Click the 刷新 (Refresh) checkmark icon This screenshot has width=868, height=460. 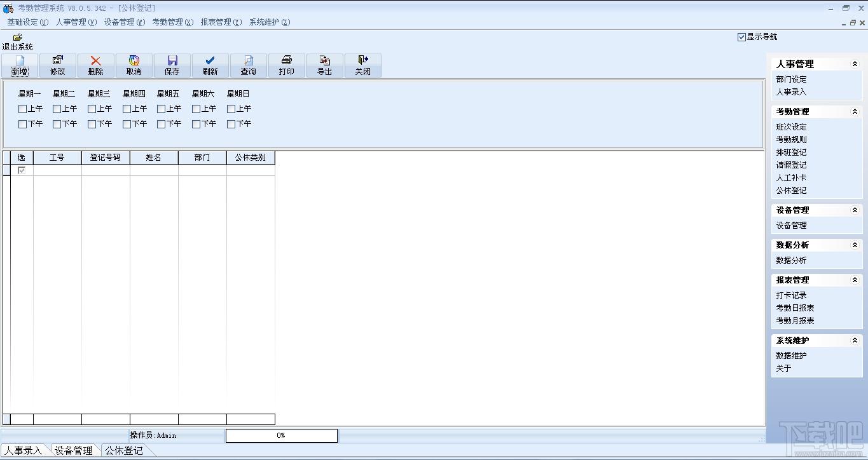tap(210, 60)
